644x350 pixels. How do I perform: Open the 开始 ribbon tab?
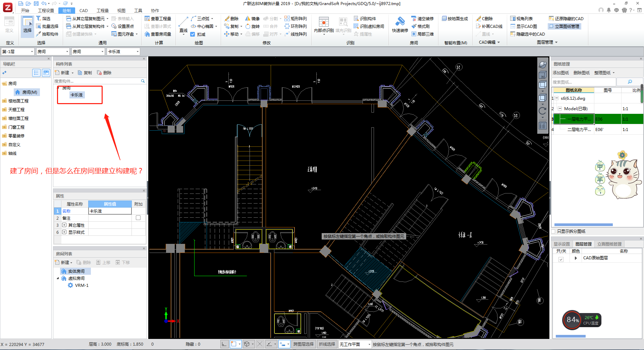click(25, 10)
